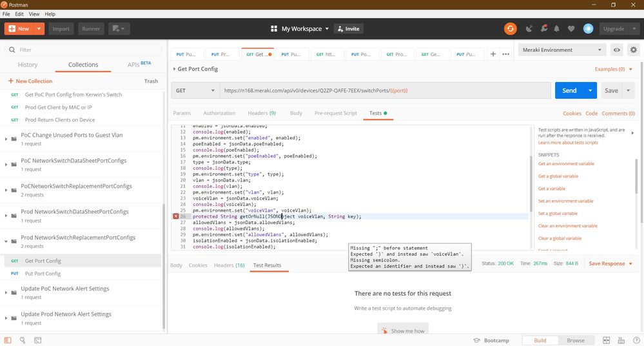
Task: Click the Send button
Action: pyautogui.click(x=569, y=90)
